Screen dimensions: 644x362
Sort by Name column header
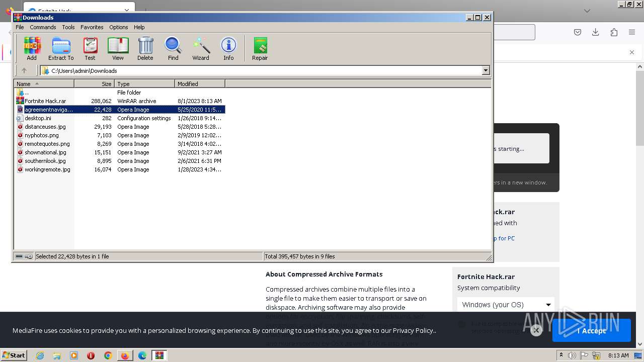44,83
